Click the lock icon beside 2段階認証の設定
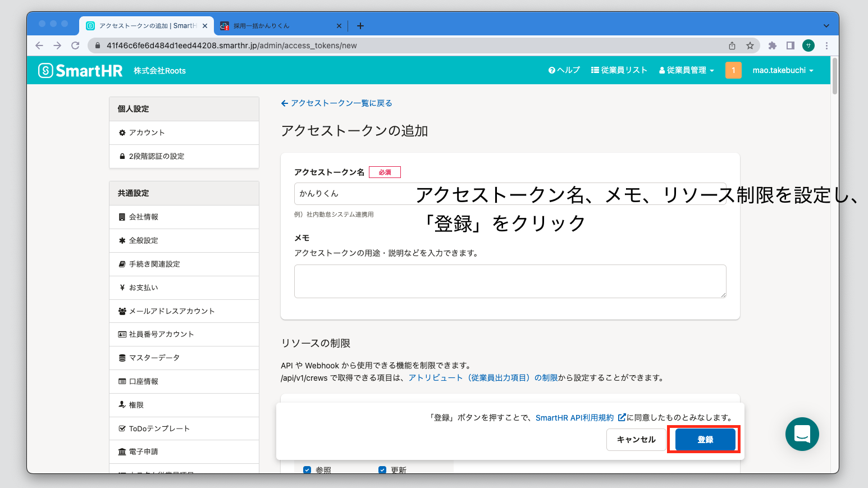868x488 pixels. coord(122,156)
